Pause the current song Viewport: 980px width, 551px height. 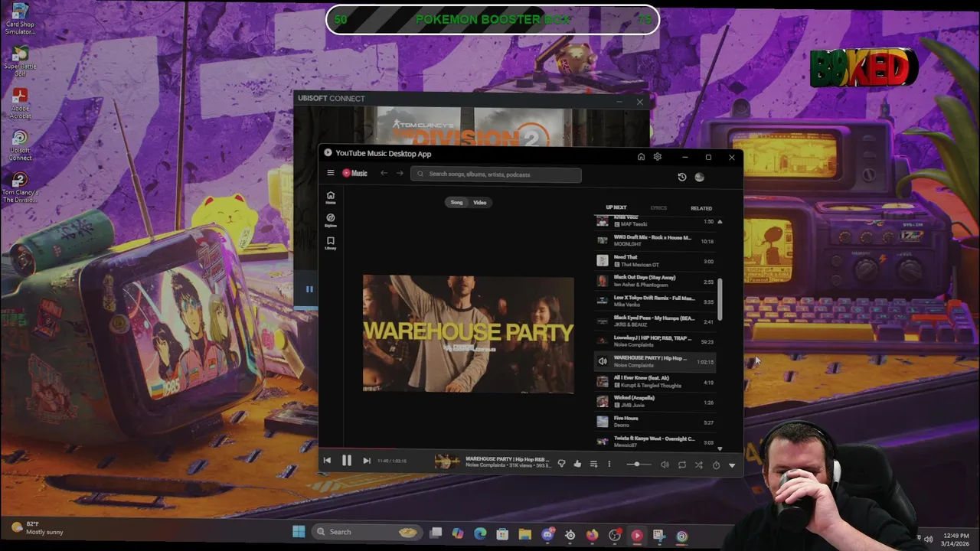click(x=346, y=460)
